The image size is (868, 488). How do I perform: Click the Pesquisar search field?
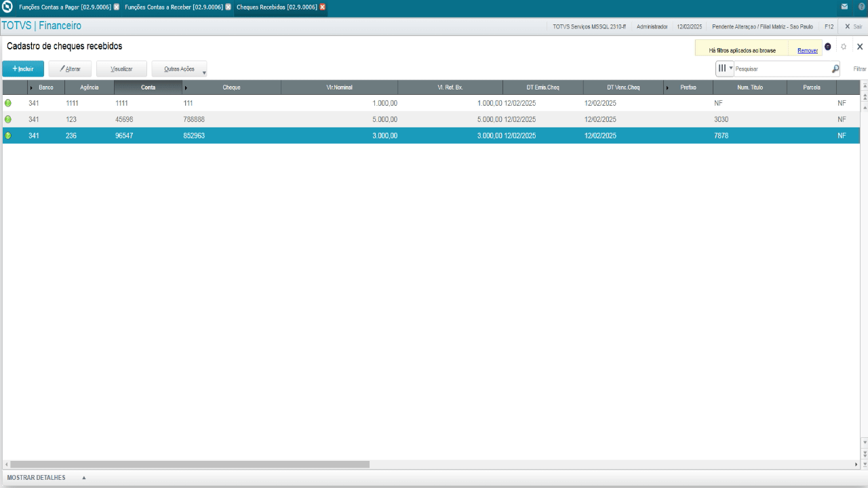[x=782, y=68]
